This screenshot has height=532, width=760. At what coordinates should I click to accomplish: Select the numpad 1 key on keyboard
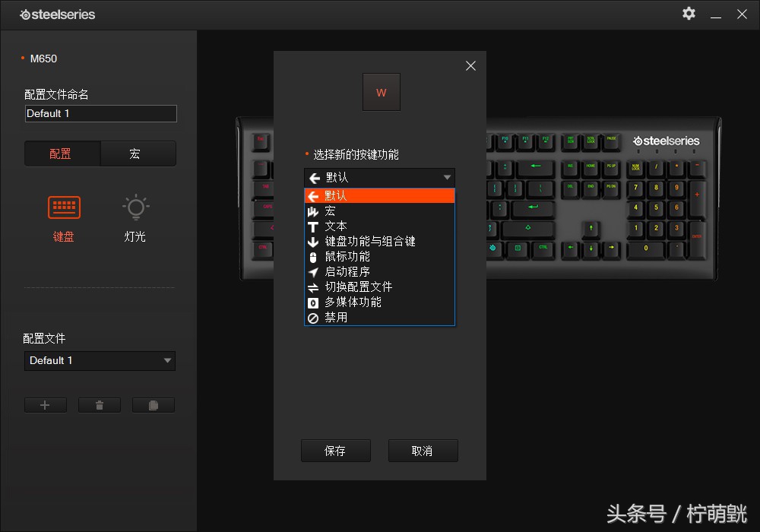[636, 228]
